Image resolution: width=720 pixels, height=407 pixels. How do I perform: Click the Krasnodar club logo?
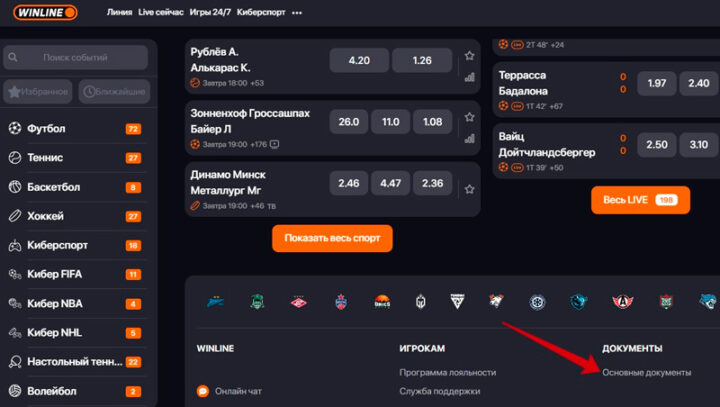[256, 301]
